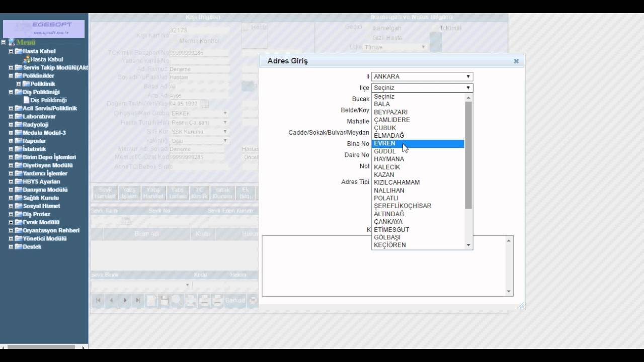644x362 pixels.
Task: Open the Yönetici Modülü tree item
Action: 45,239
